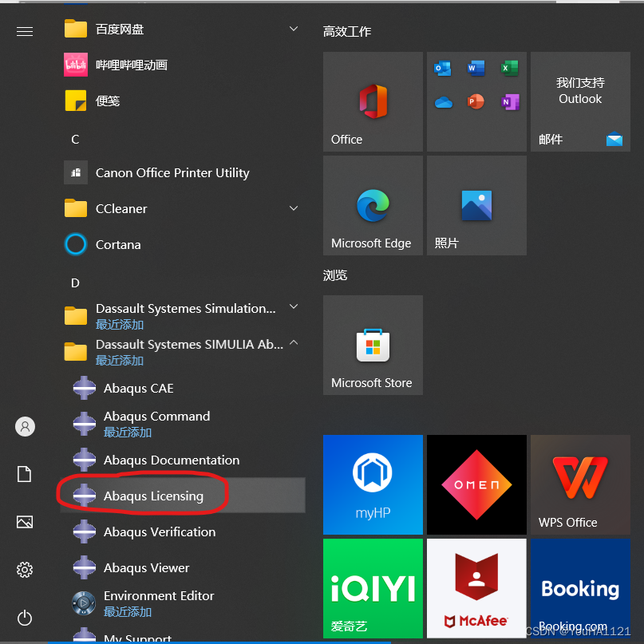The image size is (644, 644).
Task: Launch Excel from the Office group tile
Action: [510, 68]
